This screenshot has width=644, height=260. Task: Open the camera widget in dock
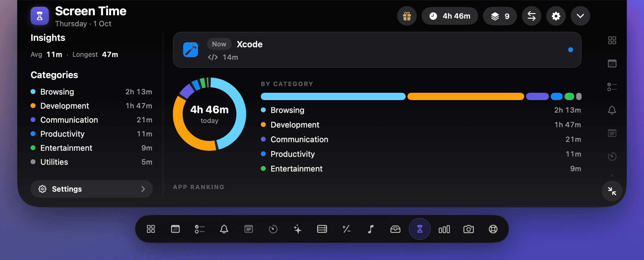[469, 229]
